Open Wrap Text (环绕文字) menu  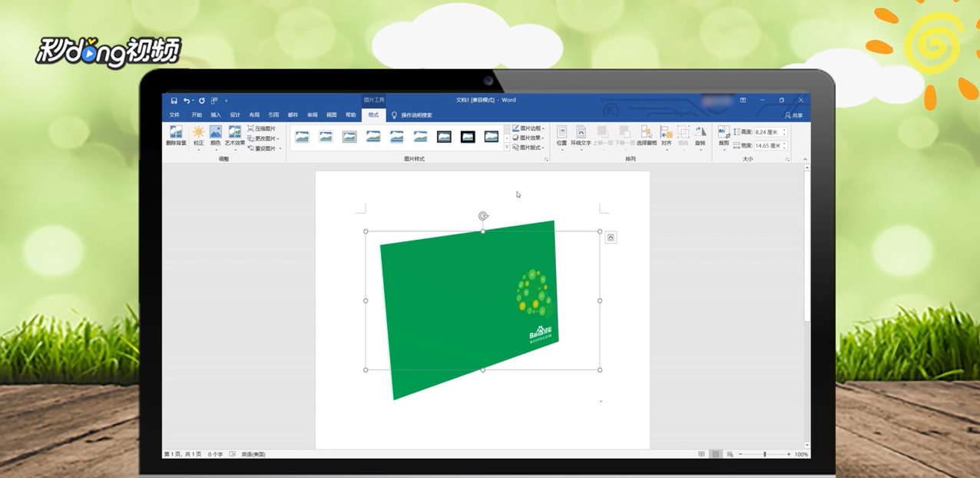pyautogui.click(x=581, y=137)
